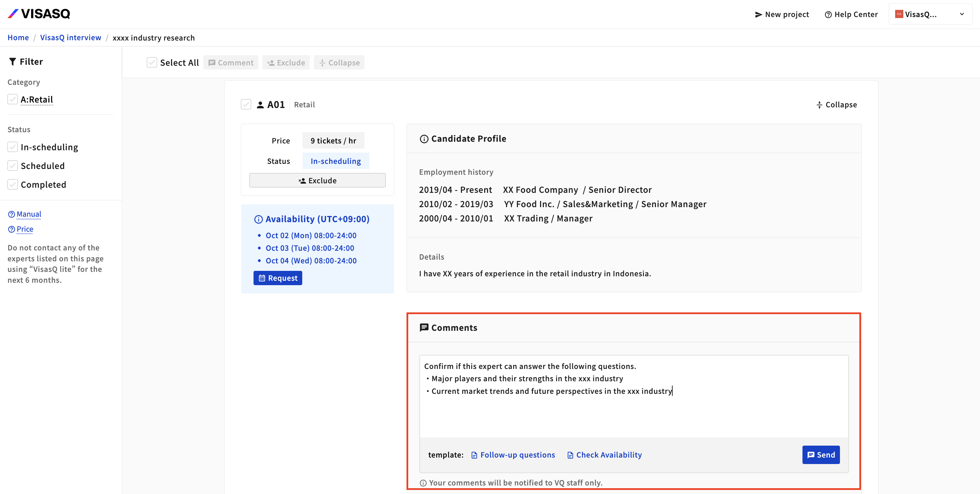Click the Retail category label next to A01
Viewport: 980px width, 494px height.
pyautogui.click(x=304, y=105)
